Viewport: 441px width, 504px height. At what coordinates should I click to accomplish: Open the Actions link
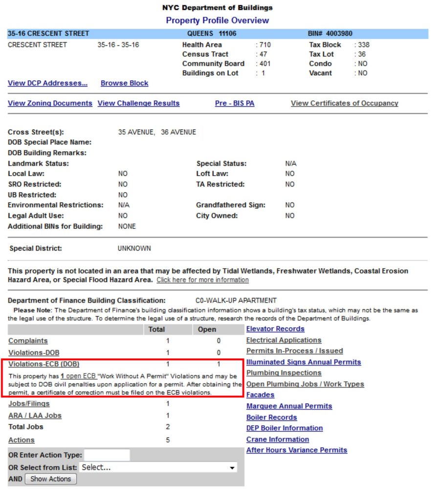pos(21,440)
